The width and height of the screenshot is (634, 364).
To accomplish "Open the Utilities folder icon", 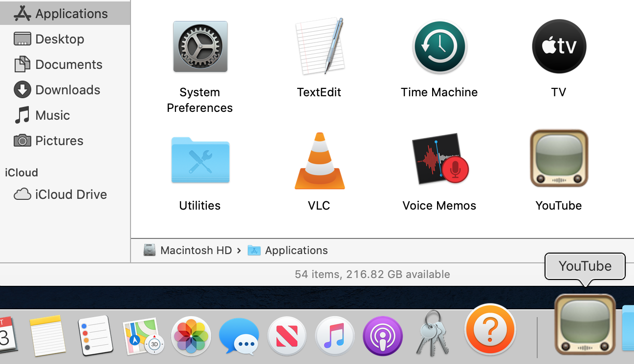I will tap(200, 159).
